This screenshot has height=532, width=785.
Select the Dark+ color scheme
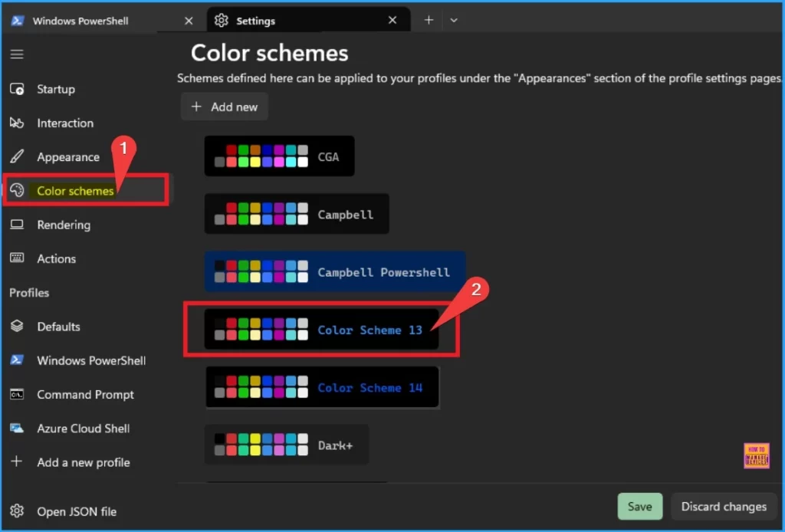(287, 445)
